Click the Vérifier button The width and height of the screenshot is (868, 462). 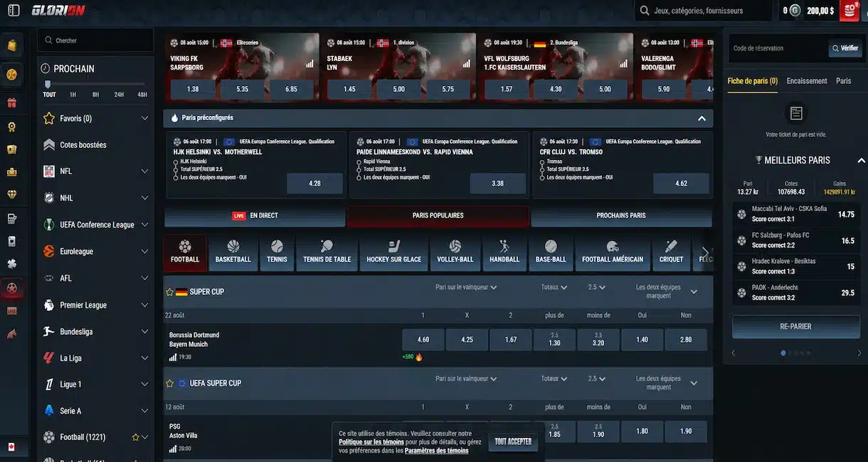tap(845, 48)
